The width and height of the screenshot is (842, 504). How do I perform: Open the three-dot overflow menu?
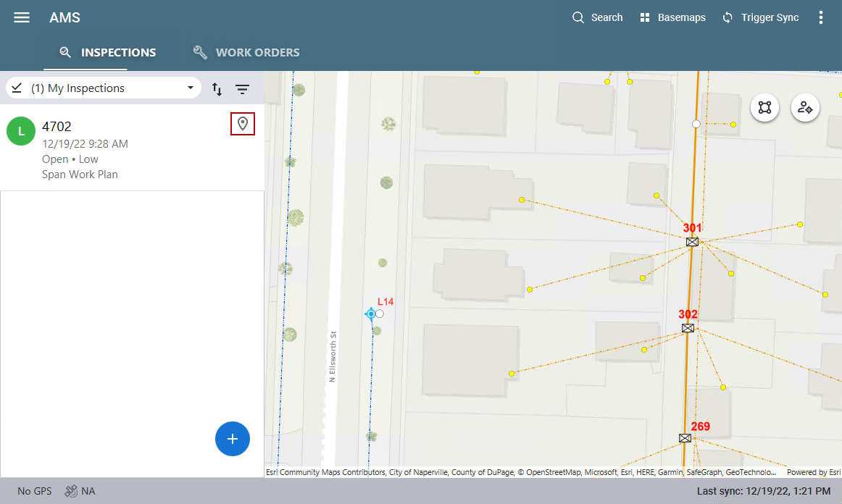coord(821,17)
